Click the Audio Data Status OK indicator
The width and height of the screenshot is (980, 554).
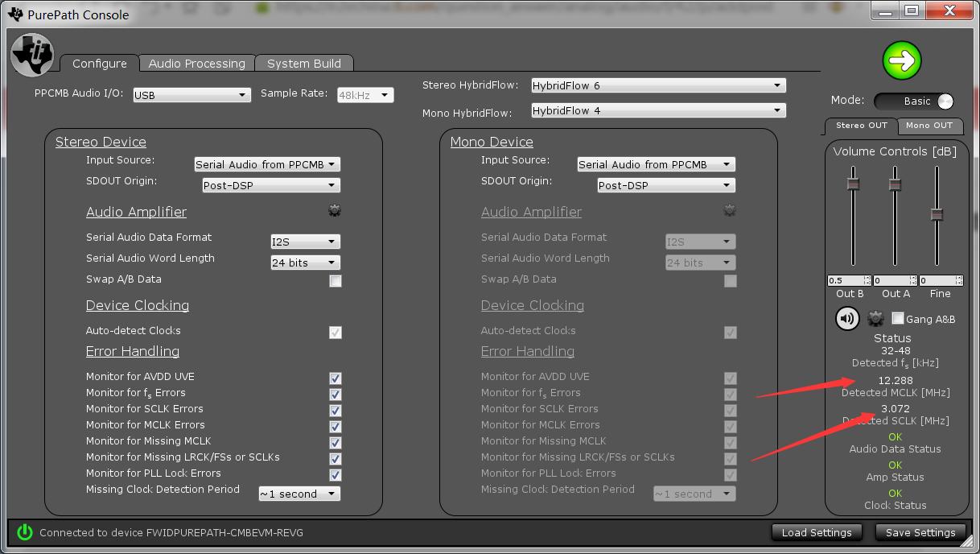896,437
